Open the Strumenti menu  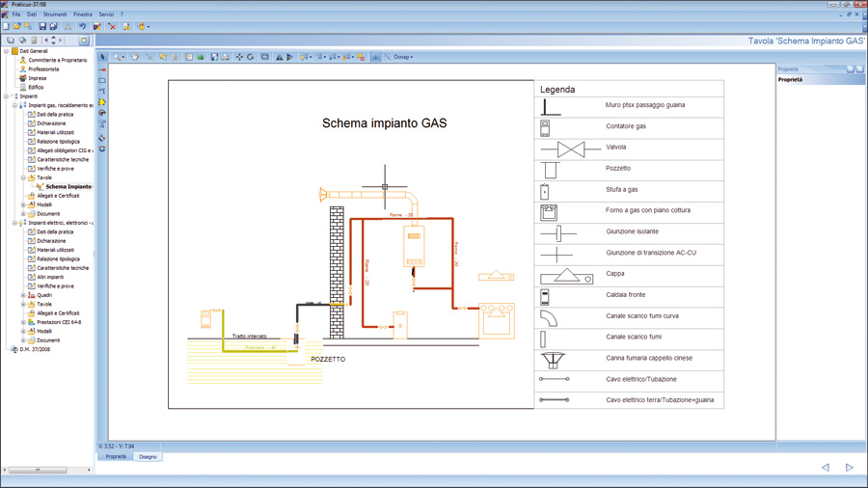coord(55,14)
